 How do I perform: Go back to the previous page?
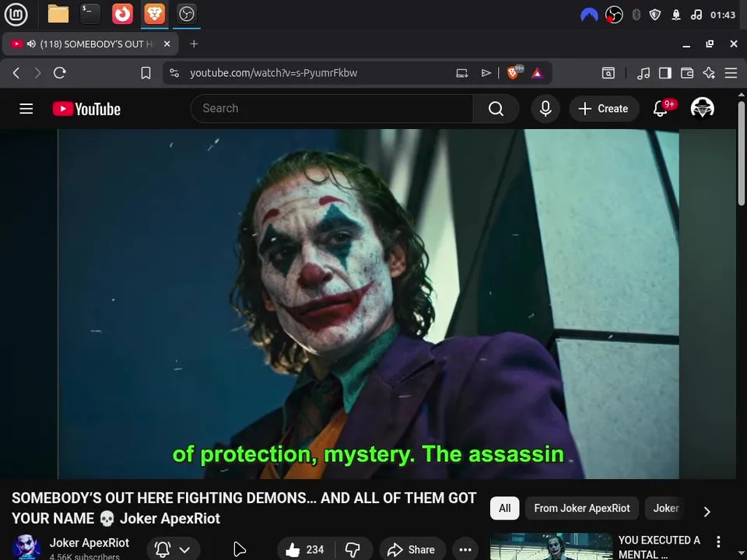pos(16,73)
